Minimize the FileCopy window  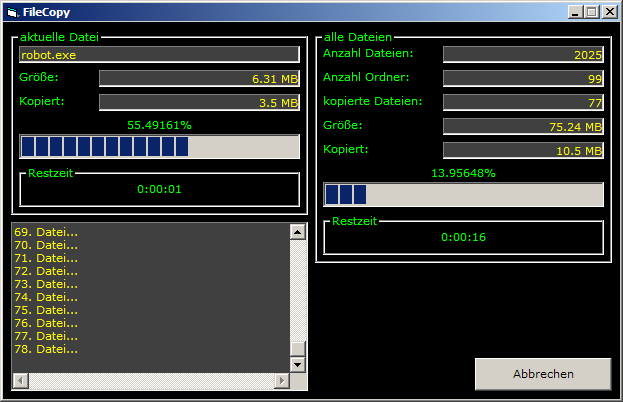pyautogui.click(x=577, y=12)
